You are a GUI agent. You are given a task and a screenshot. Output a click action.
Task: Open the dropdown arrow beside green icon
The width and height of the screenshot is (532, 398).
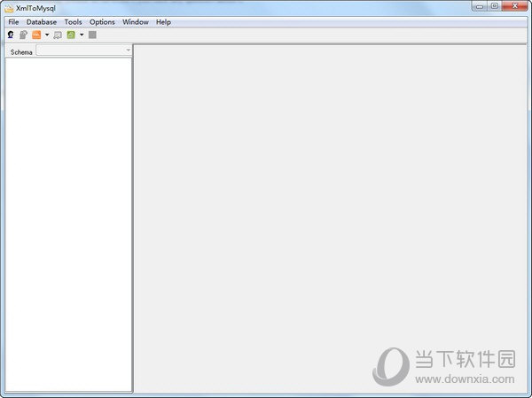coord(82,35)
